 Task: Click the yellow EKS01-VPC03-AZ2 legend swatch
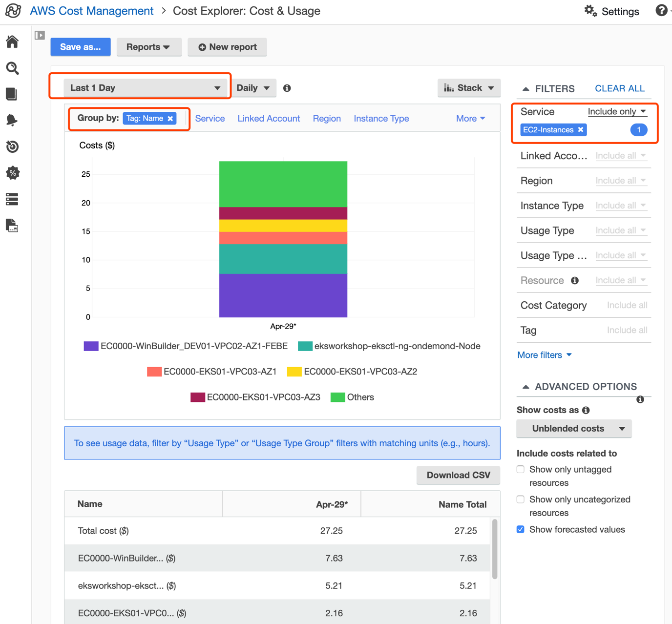(294, 372)
